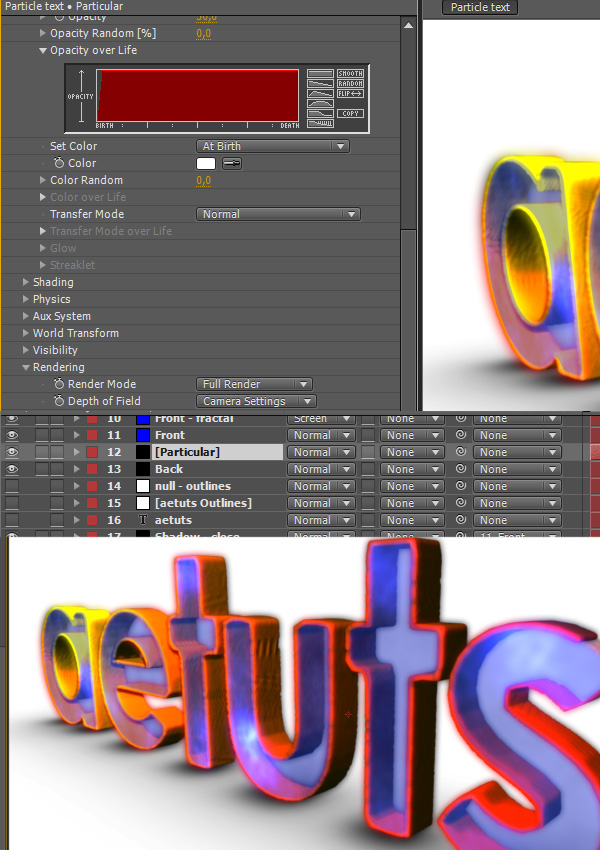Hide the Front layer with its eye icon
The image size is (600, 850).
pos(12,435)
